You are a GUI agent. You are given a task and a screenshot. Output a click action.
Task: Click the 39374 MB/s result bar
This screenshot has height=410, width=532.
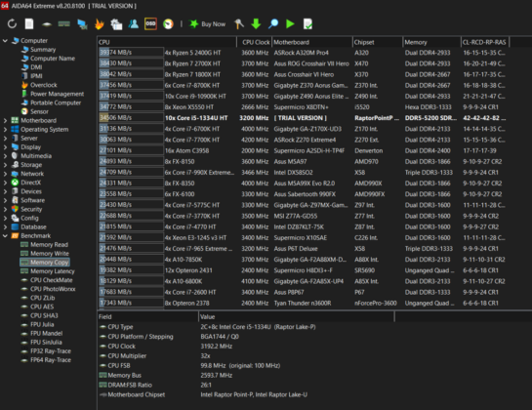point(131,53)
